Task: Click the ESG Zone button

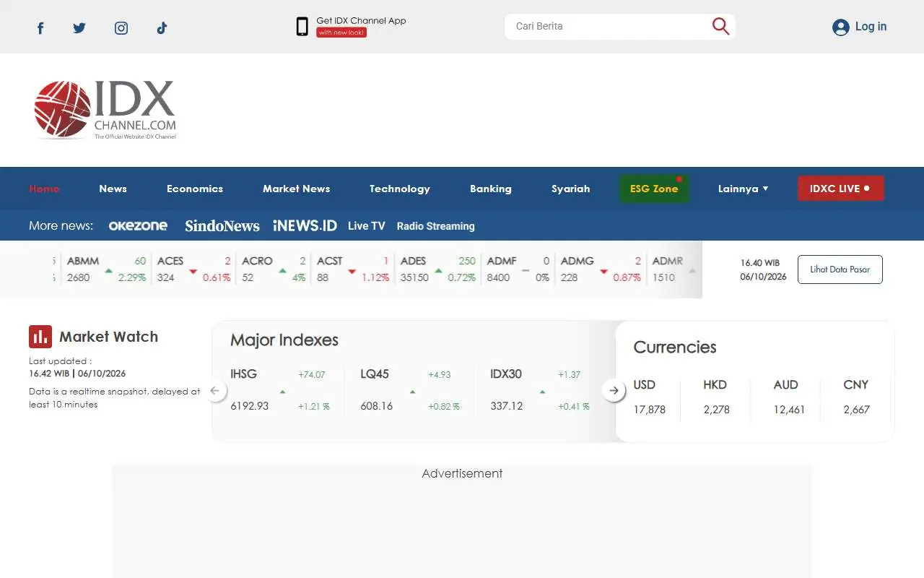Action: pyautogui.click(x=654, y=189)
